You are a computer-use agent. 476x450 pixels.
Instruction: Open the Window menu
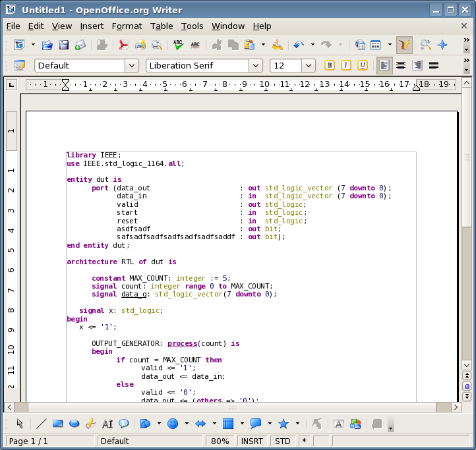point(228,26)
